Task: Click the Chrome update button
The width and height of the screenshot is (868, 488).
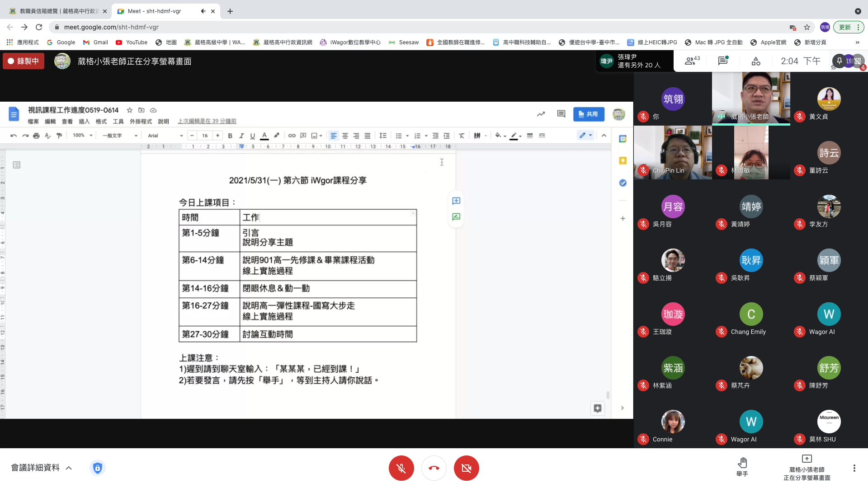Action: point(845,27)
